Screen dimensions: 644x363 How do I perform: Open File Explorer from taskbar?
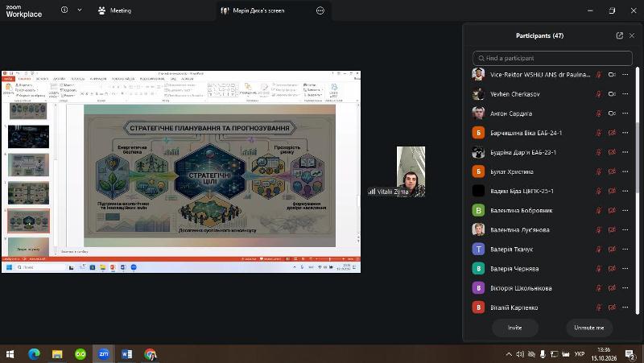[x=57, y=354]
